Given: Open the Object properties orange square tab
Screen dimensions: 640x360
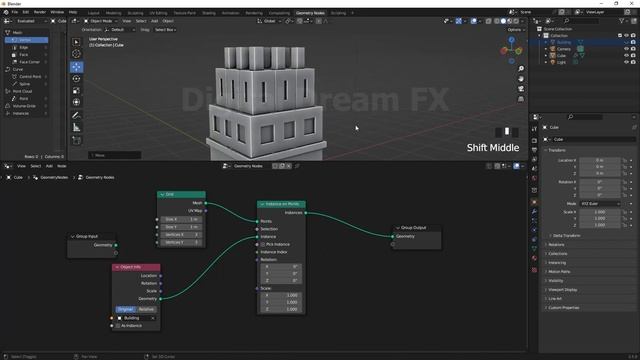Looking at the screenshot, I should click(x=534, y=202).
